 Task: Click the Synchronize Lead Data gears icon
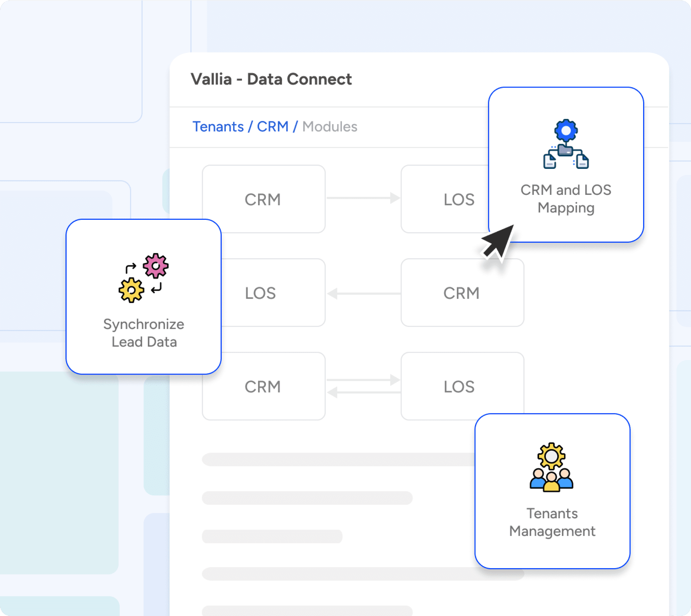tap(143, 277)
